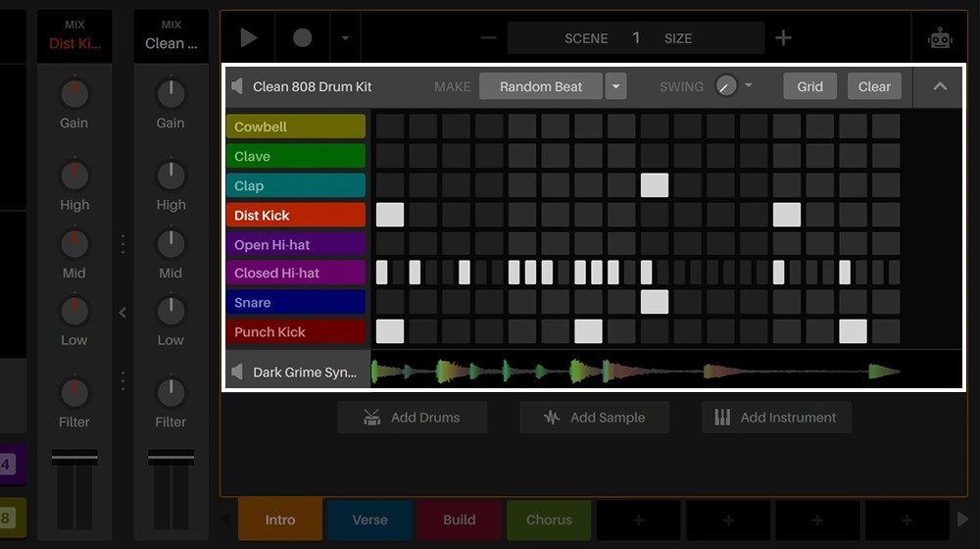Select the Snare drum row label
This screenshot has height=549, width=980.
pos(296,302)
